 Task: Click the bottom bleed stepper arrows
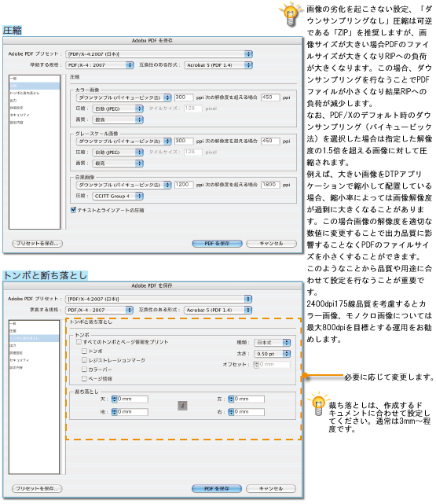click(114, 412)
